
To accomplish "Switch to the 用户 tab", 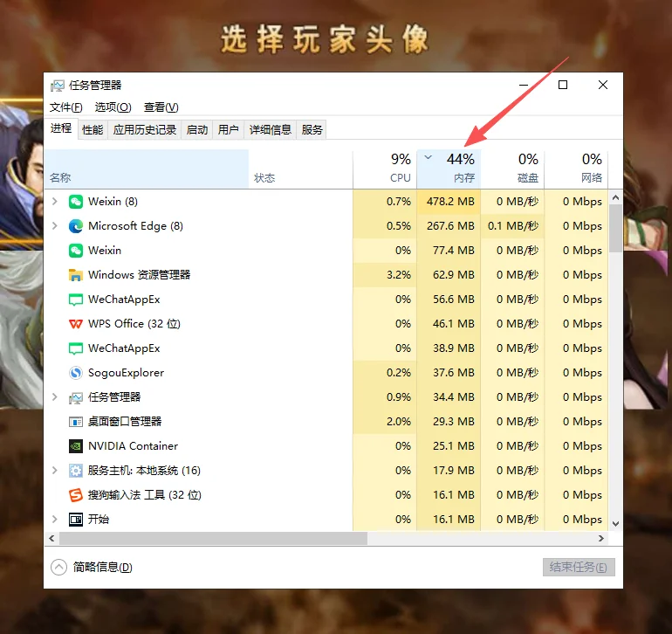I will click(x=229, y=129).
